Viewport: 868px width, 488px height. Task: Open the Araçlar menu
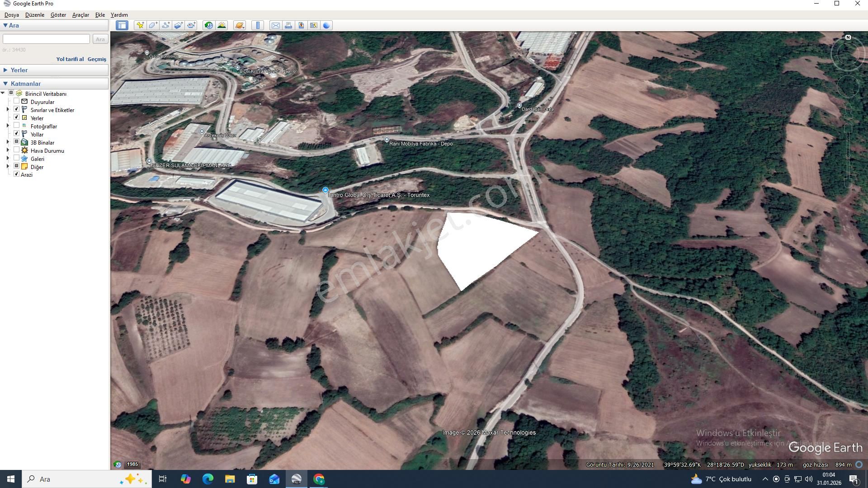(x=80, y=15)
